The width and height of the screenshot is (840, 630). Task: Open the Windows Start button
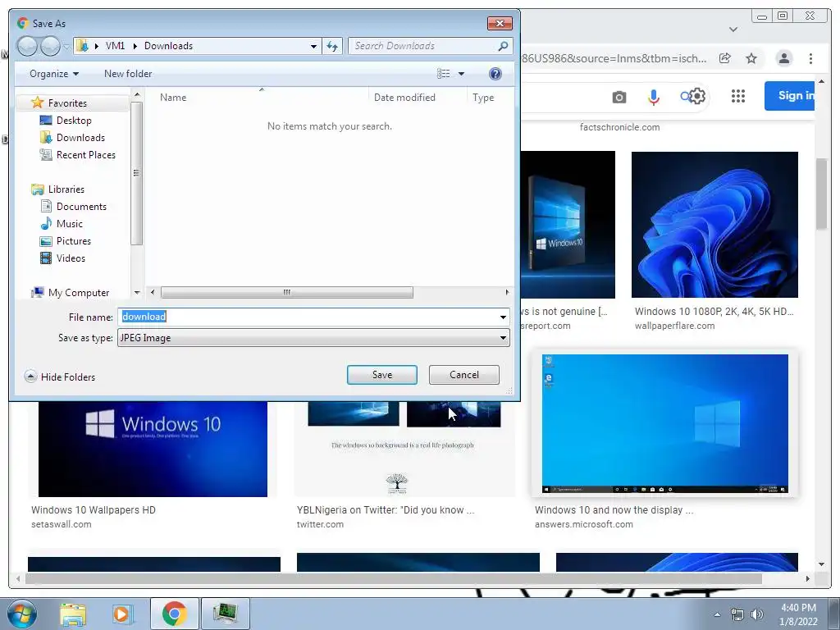[x=22, y=614]
